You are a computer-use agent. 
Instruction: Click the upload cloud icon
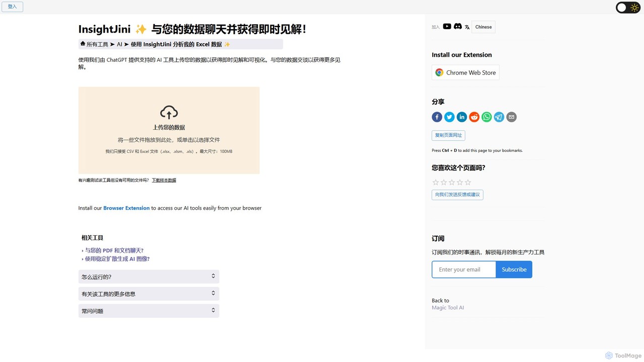point(169,112)
